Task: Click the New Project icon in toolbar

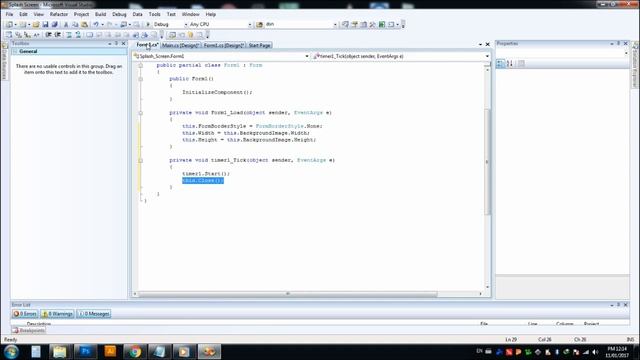Action: tap(9, 24)
